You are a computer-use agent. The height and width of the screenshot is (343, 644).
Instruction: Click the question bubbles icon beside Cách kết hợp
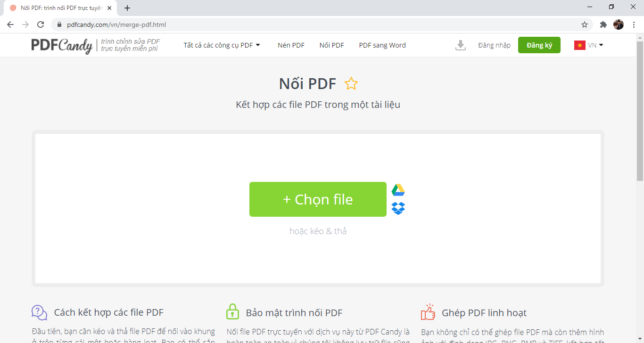coord(40,312)
